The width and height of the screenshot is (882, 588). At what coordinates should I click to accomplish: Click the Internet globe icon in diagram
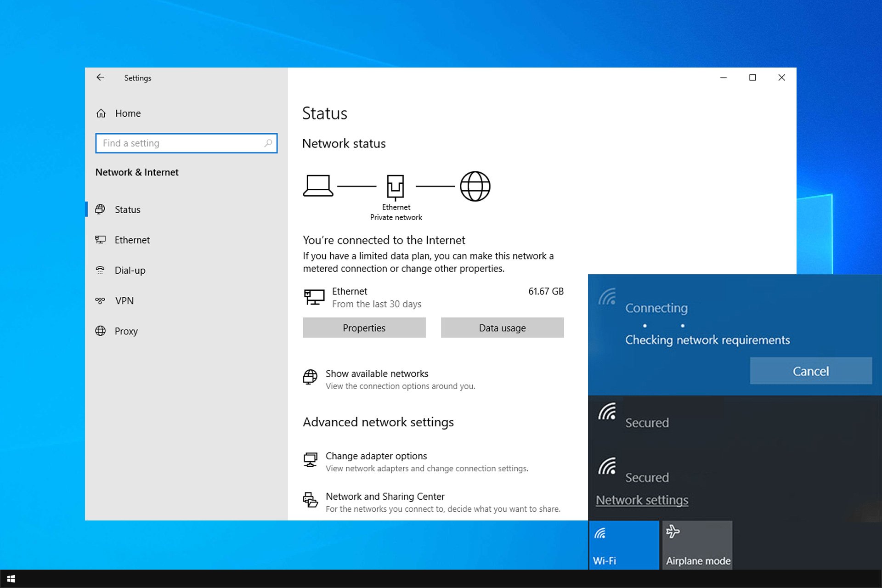click(475, 186)
